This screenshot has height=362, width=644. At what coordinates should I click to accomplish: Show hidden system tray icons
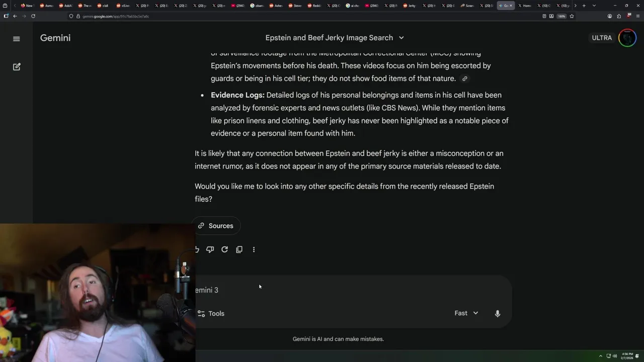pos(601,356)
